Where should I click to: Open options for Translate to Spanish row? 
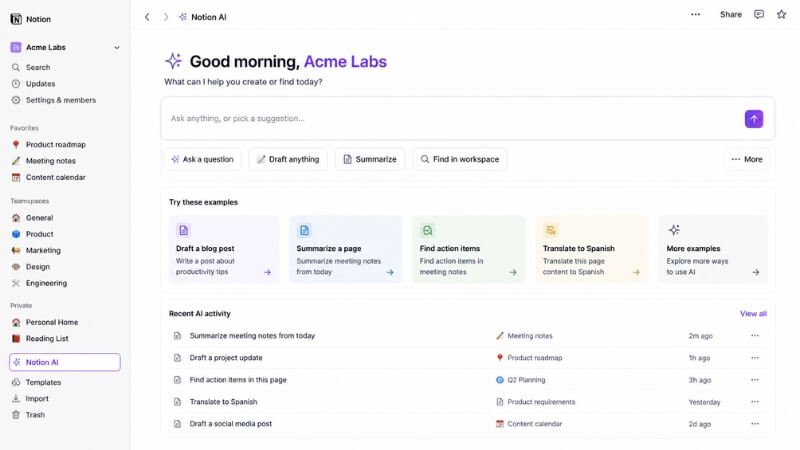pyautogui.click(x=755, y=402)
